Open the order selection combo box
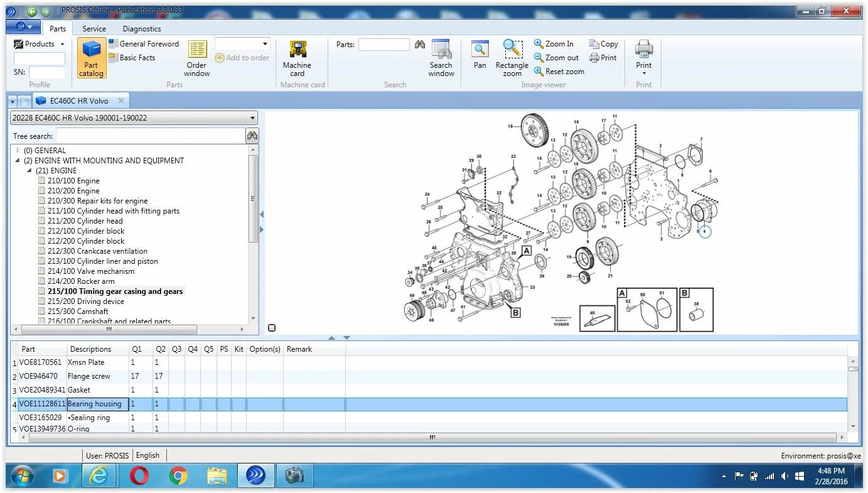This screenshot has width=868, height=493. pyautogui.click(x=242, y=44)
